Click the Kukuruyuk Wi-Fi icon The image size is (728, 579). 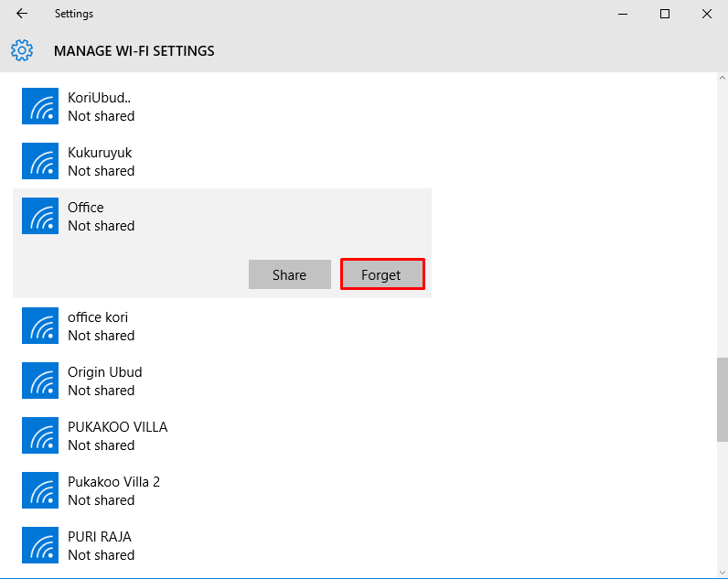click(x=40, y=161)
